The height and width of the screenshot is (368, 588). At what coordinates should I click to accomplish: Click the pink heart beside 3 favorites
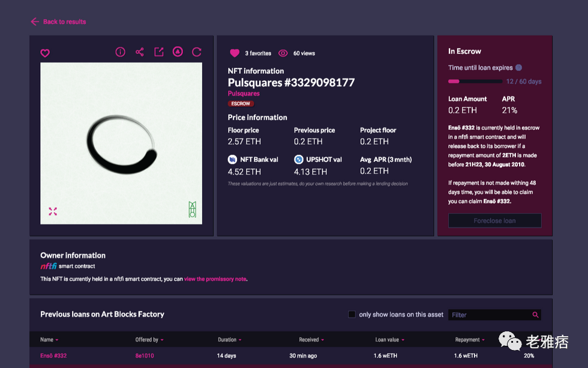pos(235,53)
